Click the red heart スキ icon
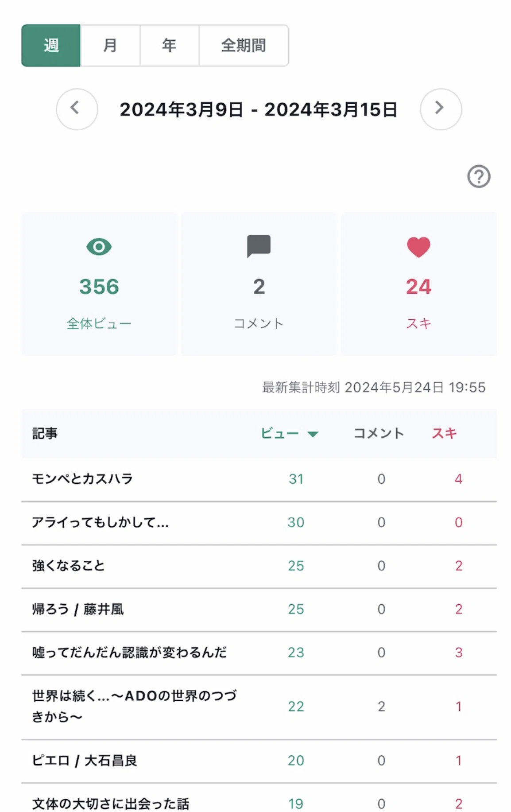This screenshot has width=511, height=812. tap(418, 247)
